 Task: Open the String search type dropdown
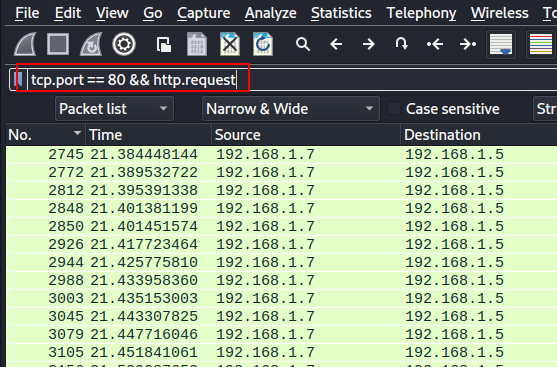tap(545, 109)
